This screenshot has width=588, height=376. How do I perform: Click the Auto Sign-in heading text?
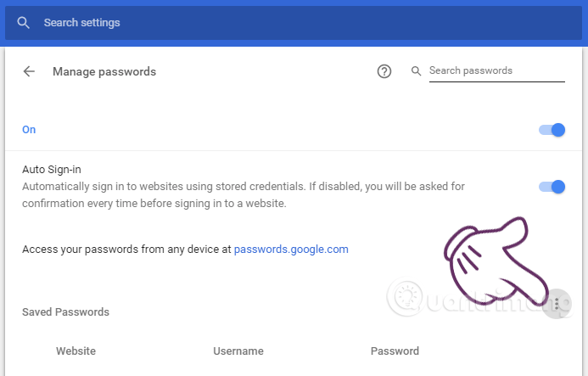pos(52,170)
